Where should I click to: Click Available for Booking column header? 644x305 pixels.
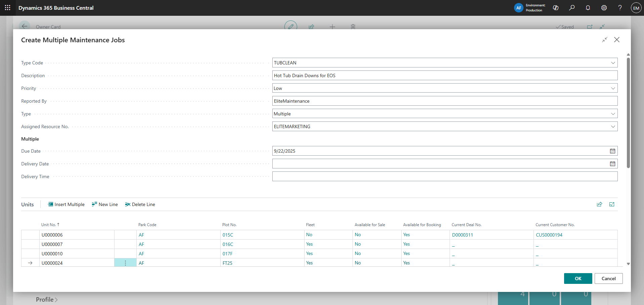(x=422, y=225)
